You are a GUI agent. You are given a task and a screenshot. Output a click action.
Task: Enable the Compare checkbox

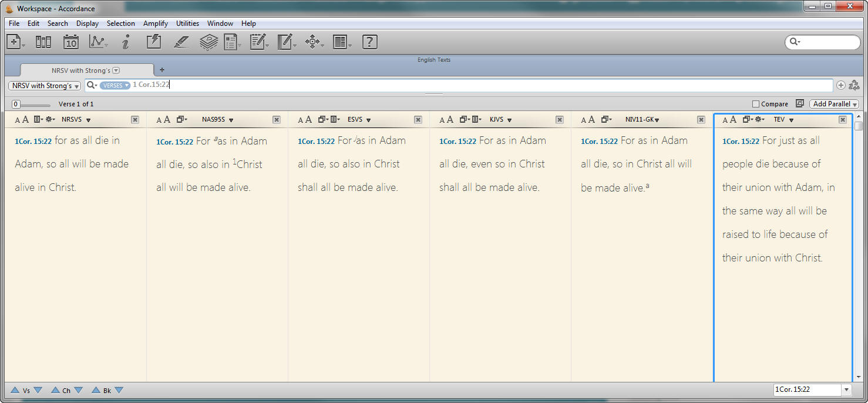click(756, 104)
